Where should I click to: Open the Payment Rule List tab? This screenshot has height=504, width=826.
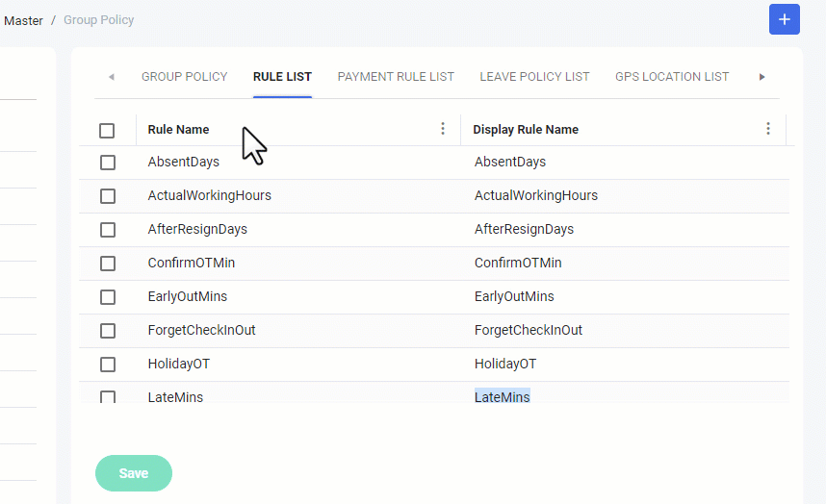(396, 77)
